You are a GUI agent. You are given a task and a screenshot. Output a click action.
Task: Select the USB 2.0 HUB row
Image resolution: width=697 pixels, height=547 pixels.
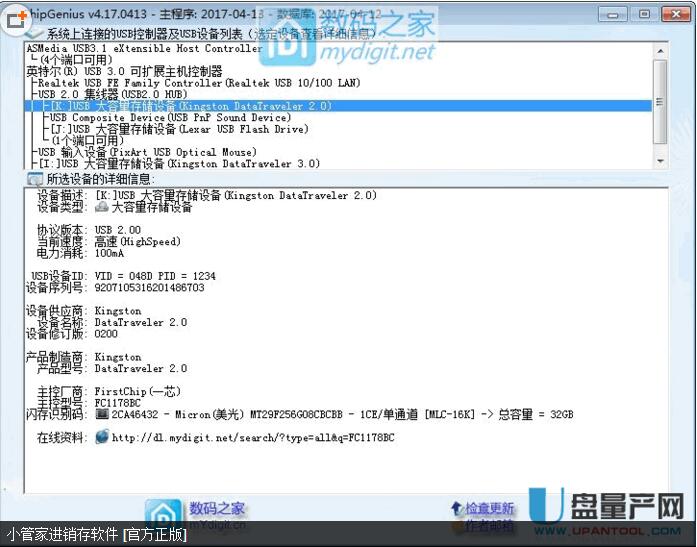pyautogui.click(x=112, y=94)
